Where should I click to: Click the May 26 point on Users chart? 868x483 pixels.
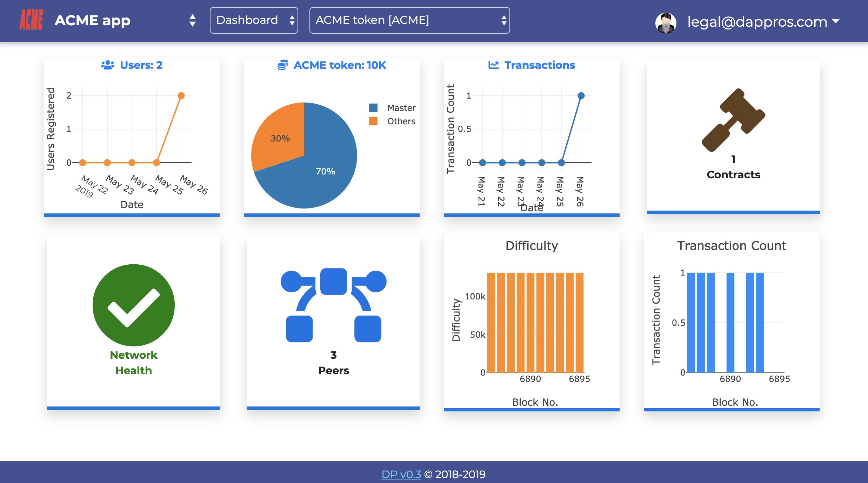(181, 95)
